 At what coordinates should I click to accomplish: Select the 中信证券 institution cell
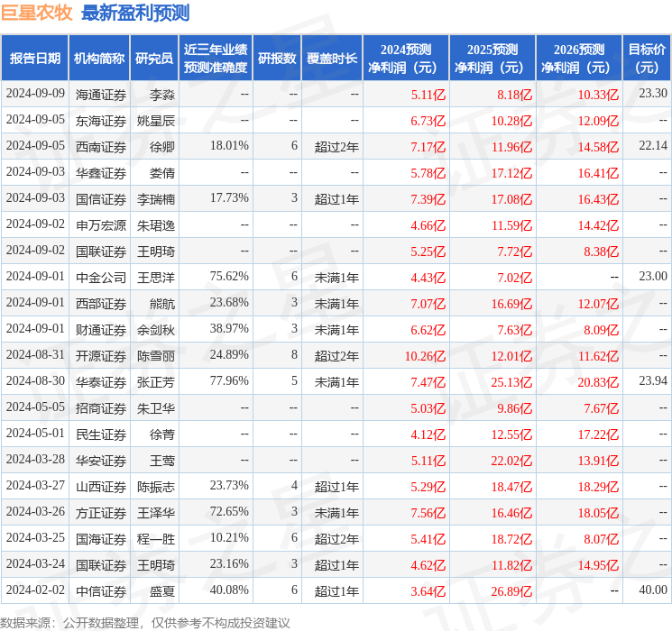(x=101, y=591)
